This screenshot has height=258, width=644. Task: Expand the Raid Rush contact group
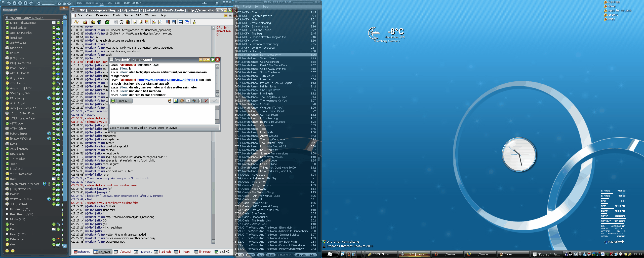tap(7, 214)
